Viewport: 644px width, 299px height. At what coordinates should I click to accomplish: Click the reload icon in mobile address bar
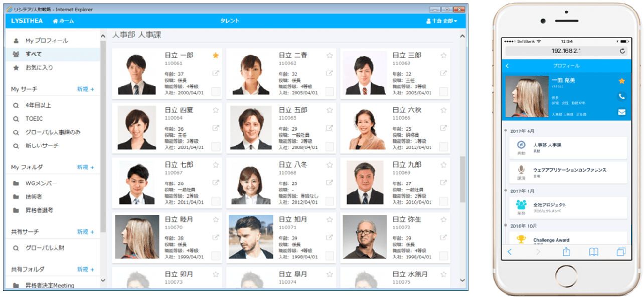(x=622, y=51)
